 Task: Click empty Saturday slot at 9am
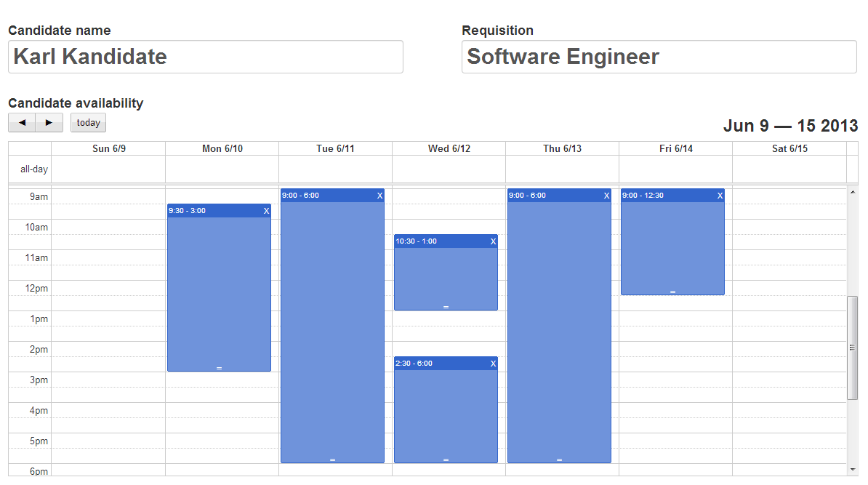tap(789, 196)
